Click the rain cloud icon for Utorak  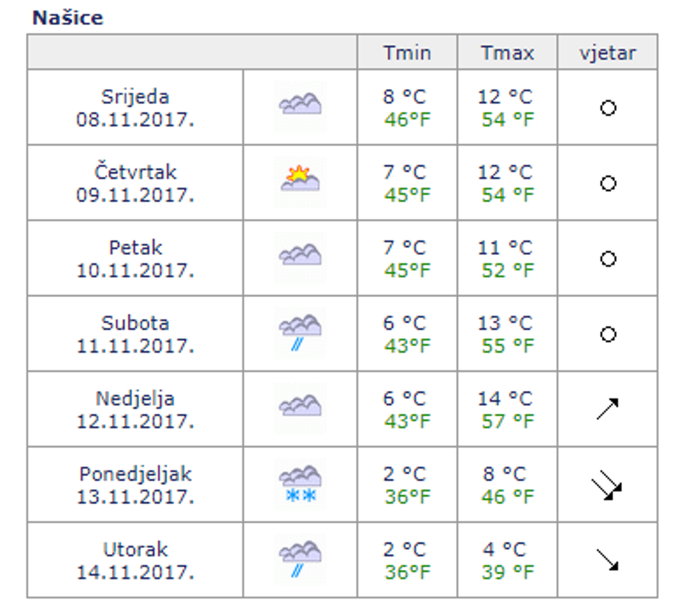click(x=300, y=558)
